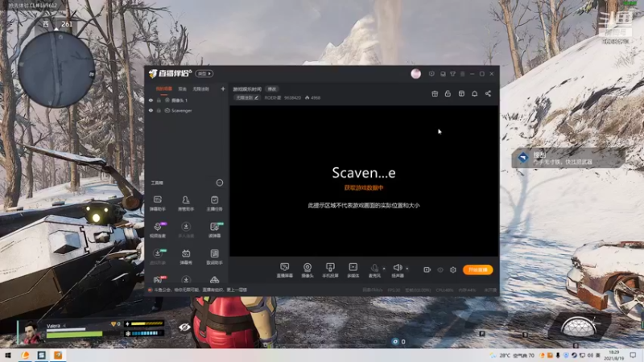Open the 房管助手 room manager tool

pyautogui.click(x=186, y=203)
